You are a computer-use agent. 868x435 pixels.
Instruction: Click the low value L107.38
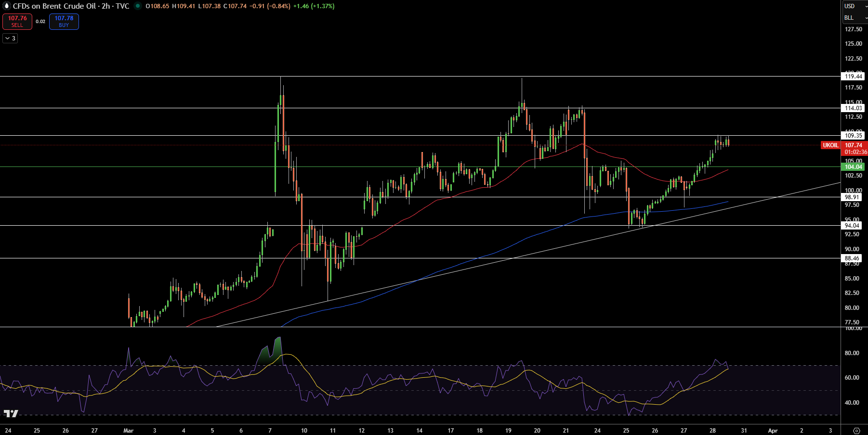point(210,6)
